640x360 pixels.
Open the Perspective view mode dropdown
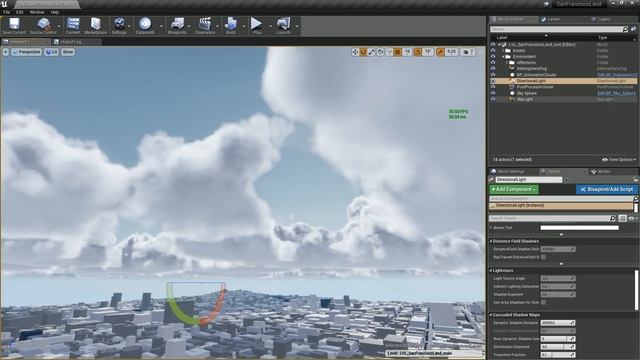click(27, 52)
